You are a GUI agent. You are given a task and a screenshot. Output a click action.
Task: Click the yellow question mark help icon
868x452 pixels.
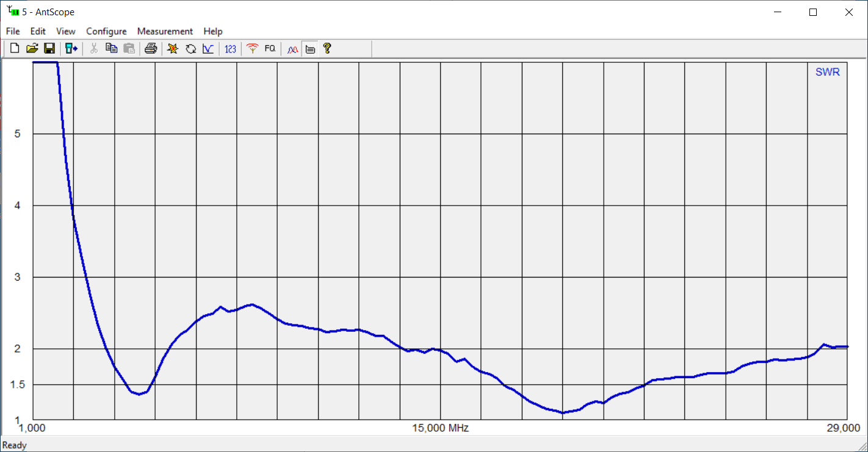pos(327,49)
